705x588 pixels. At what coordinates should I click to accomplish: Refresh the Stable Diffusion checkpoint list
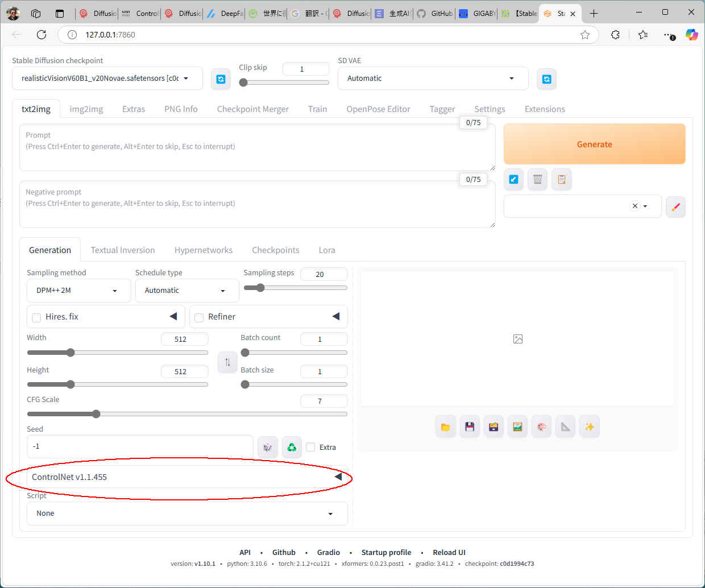221,79
